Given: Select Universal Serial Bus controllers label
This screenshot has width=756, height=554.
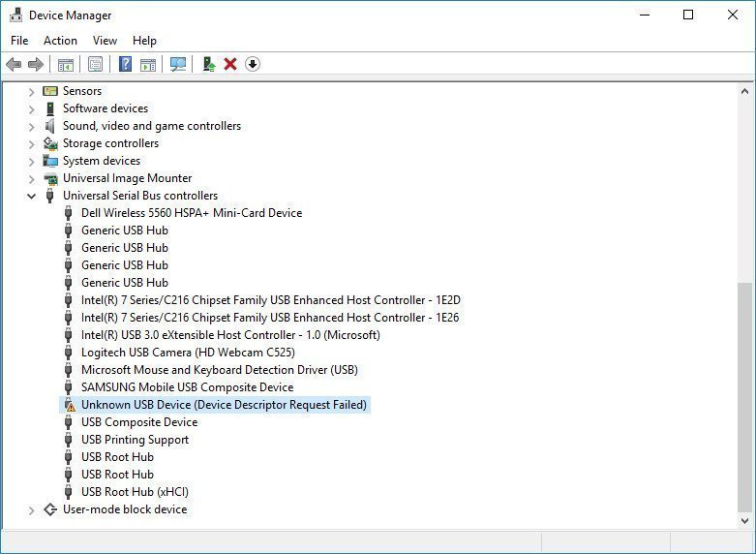Looking at the screenshot, I should click(140, 196).
